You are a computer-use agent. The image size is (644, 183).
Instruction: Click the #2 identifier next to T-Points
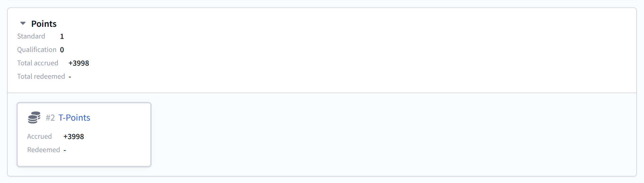click(x=50, y=118)
